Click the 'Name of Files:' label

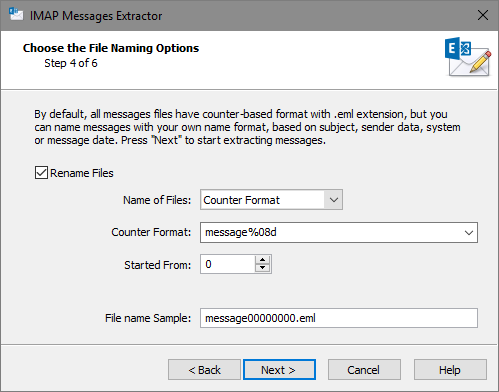point(157,200)
